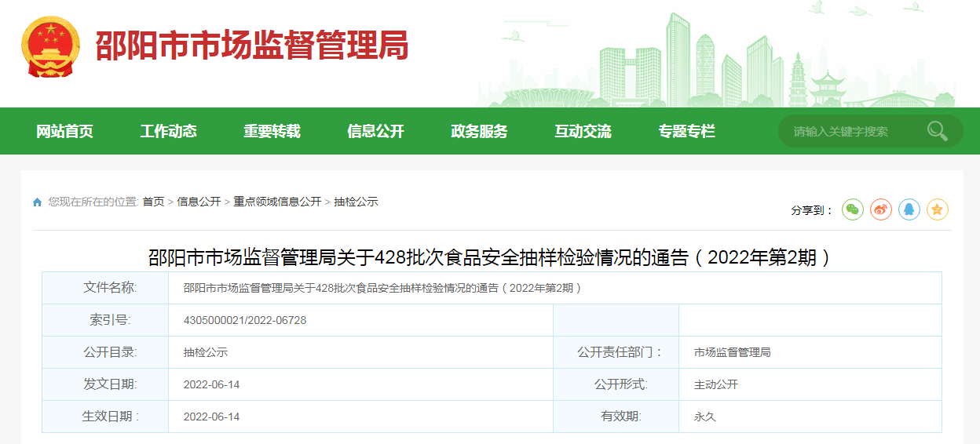Image resolution: width=980 pixels, height=444 pixels.
Task: Click 索引号 label cell
Action: click(105, 320)
